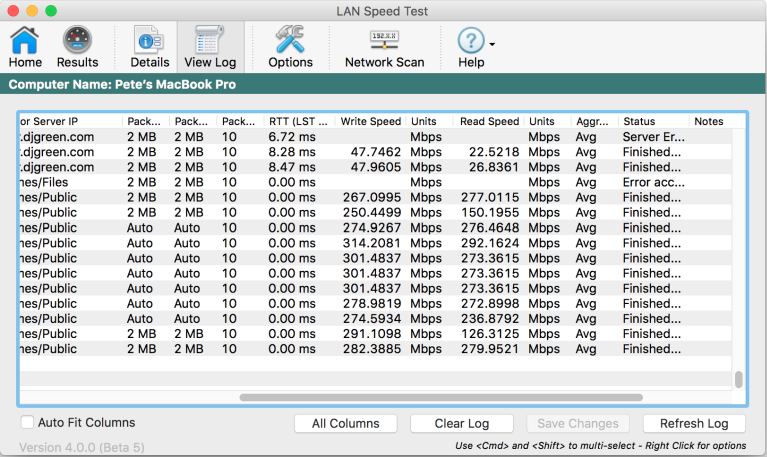767x457 pixels.
Task: Click the Aggr... column header
Action: (592, 121)
